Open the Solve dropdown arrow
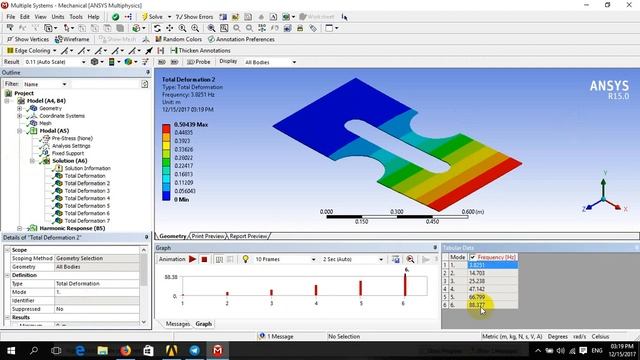Image resolution: width=640 pixels, height=360 pixels. [169, 17]
